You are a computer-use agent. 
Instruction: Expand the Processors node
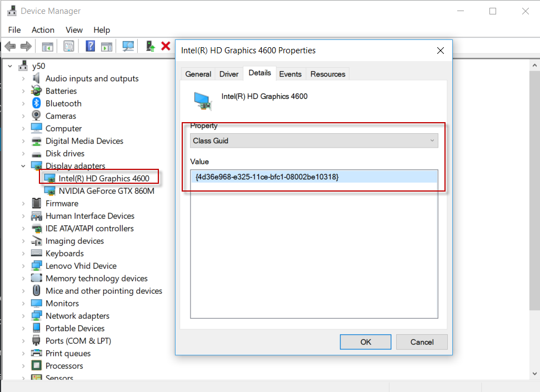23,365
